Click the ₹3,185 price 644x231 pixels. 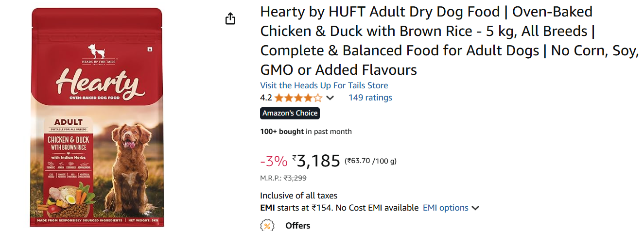pyautogui.click(x=316, y=160)
